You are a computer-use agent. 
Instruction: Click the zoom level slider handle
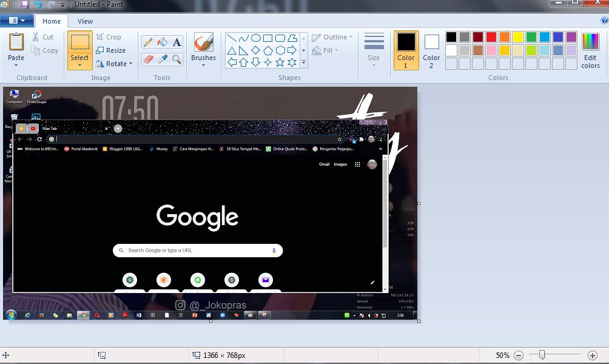542,354
